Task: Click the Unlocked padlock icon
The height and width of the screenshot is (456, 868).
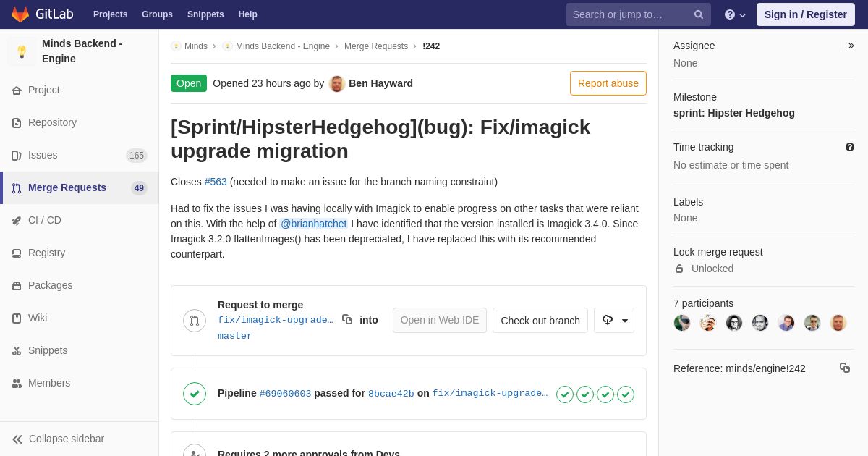Action: 679,269
